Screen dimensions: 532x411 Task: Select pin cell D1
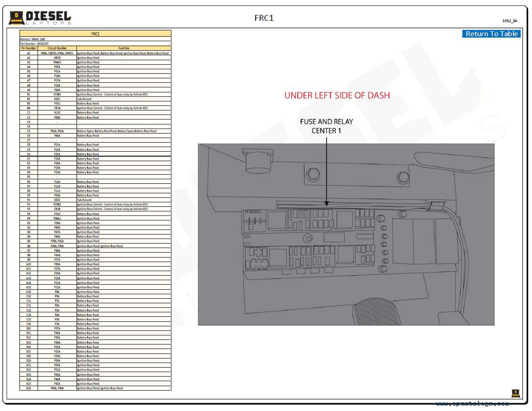(28, 154)
